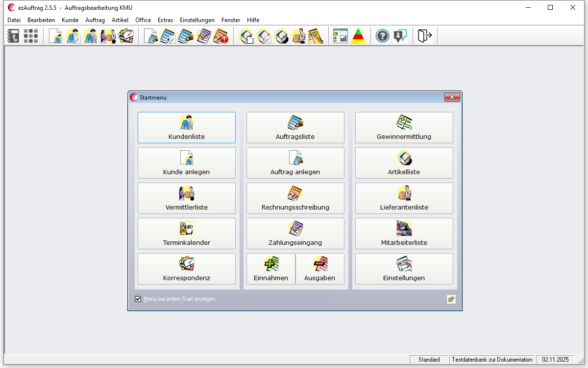The width and height of the screenshot is (588, 368).
Task: Click edit article box icon in toolbar
Action: click(x=264, y=36)
